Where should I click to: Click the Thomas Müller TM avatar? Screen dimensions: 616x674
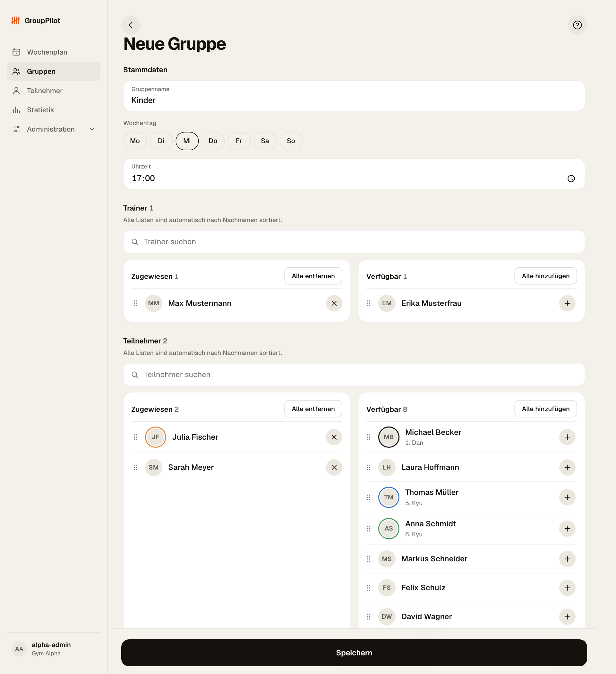click(389, 497)
